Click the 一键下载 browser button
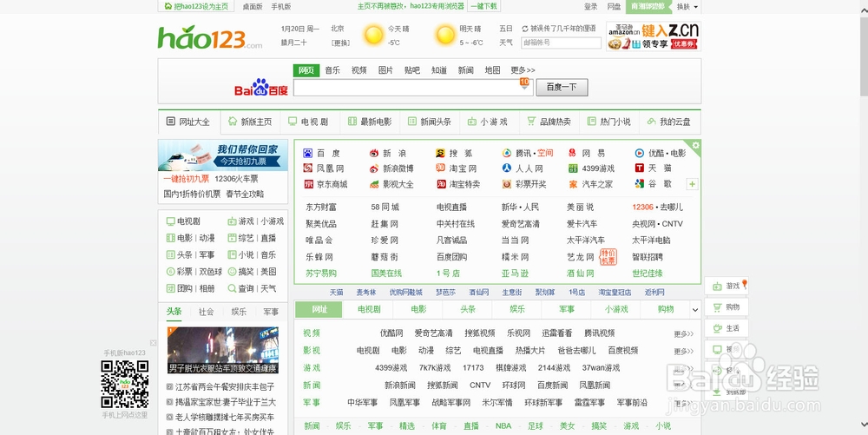This screenshot has width=868, height=435. pos(483,6)
